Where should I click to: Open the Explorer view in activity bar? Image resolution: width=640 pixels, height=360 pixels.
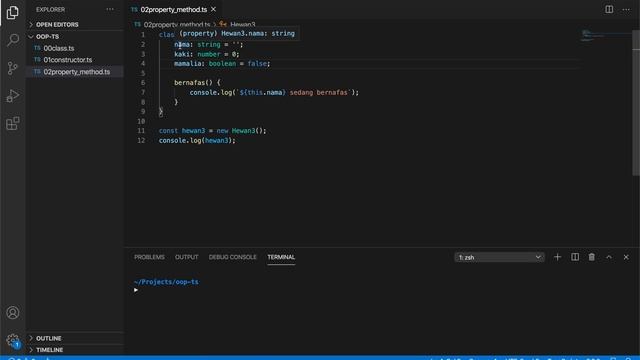(13, 13)
